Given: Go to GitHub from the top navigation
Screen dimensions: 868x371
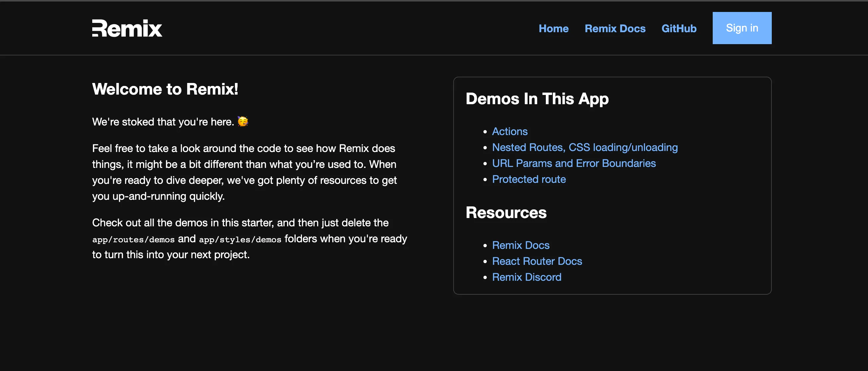Looking at the screenshot, I should click(x=679, y=29).
